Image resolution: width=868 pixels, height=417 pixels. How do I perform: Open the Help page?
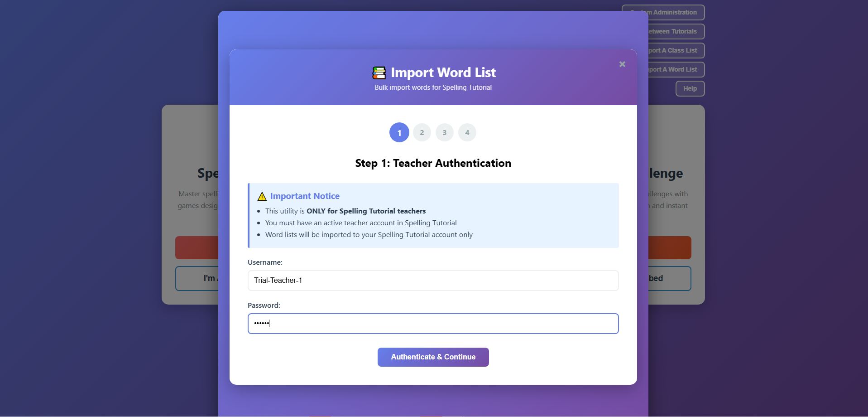[689, 88]
